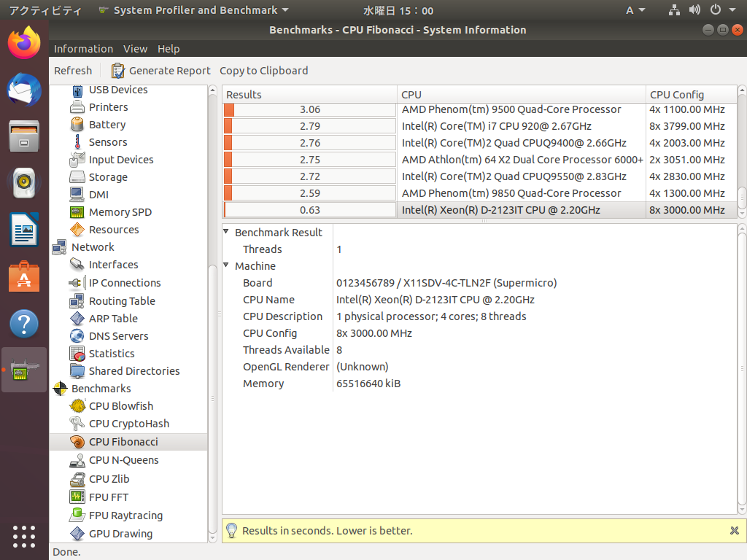Dismiss the yellow results hint bar
The width and height of the screenshot is (747, 560).
(x=734, y=531)
